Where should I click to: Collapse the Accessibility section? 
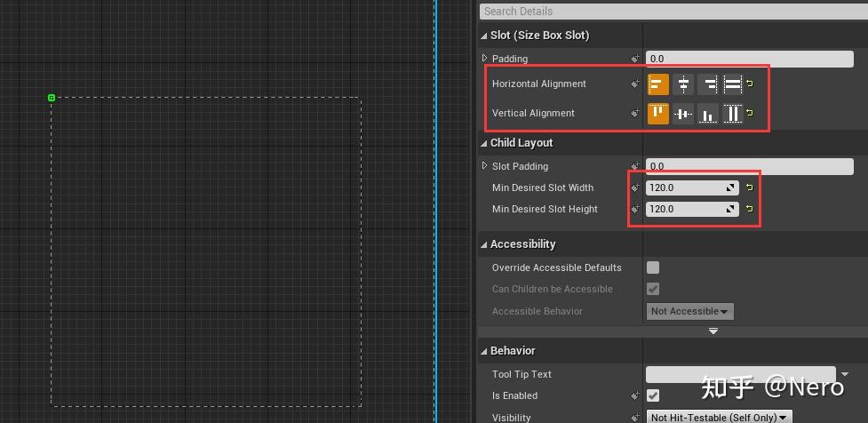pyautogui.click(x=484, y=244)
